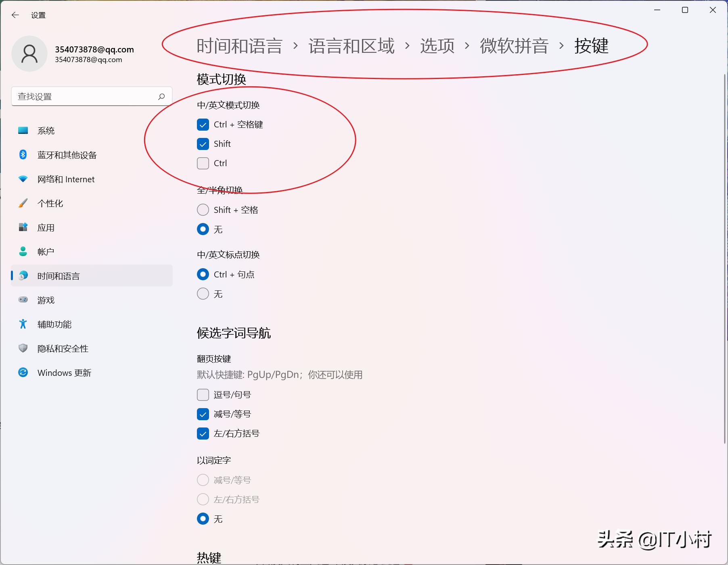The height and width of the screenshot is (565, 728).
Task: Click the back arrow icon
Action: coord(15,15)
